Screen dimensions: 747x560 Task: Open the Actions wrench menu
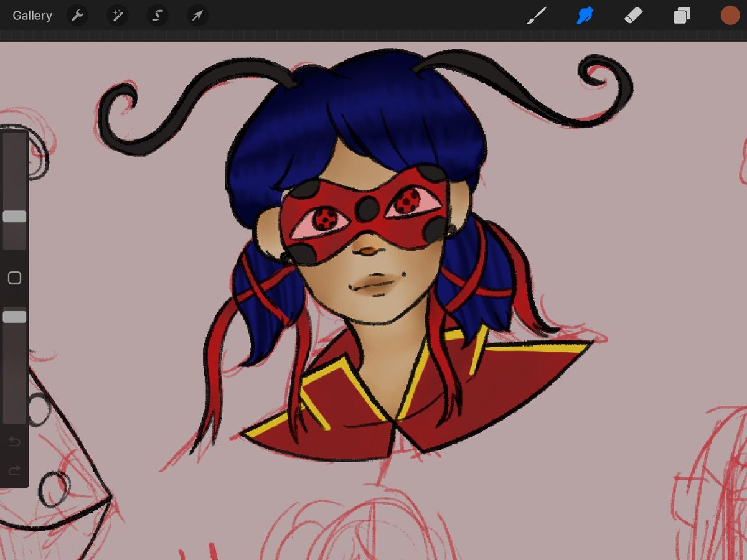point(77,16)
